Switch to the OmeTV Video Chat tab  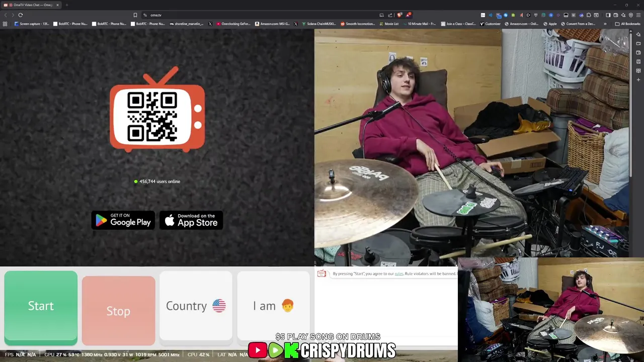30,5
